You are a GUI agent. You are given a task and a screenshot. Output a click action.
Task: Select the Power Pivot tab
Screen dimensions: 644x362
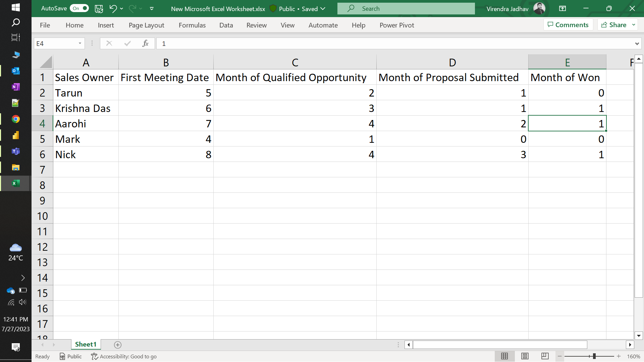click(x=397, y=25)
